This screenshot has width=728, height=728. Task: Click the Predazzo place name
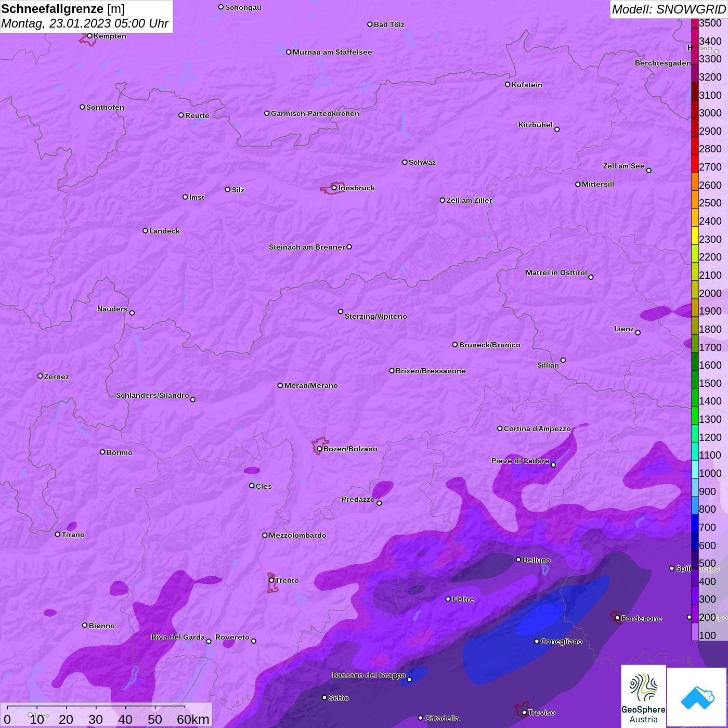pyautogui.click(x=358, y=499)
